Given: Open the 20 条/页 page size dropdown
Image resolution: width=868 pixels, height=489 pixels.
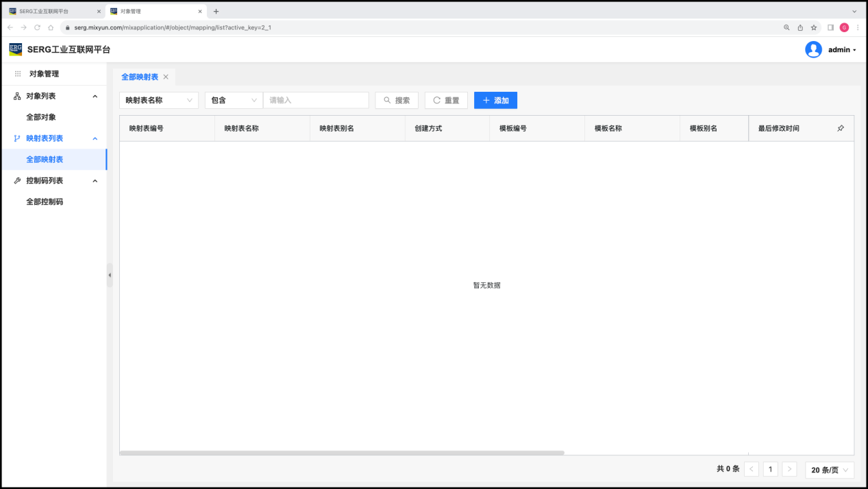Looking at the screenshot, I should tap(829, 470).
